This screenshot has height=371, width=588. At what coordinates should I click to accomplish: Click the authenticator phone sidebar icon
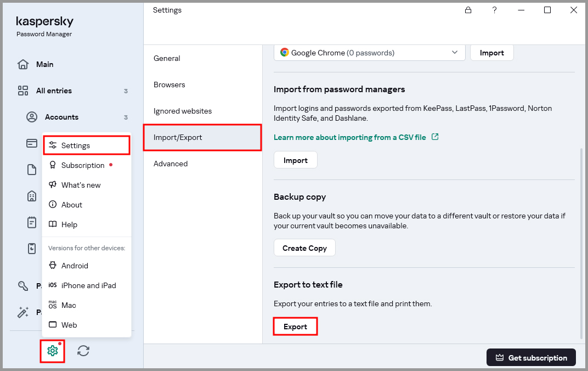pos(32,248)
